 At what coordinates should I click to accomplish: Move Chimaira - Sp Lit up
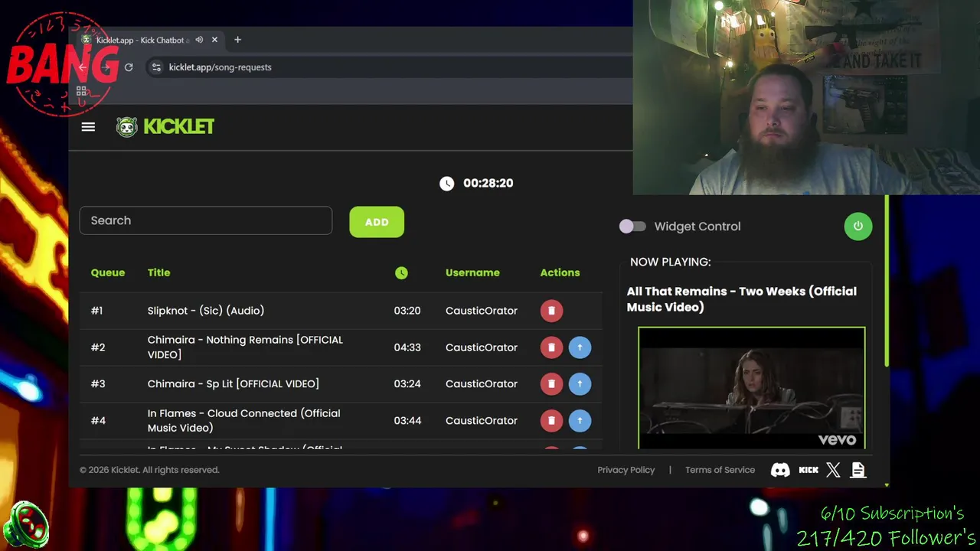point(580,384)
